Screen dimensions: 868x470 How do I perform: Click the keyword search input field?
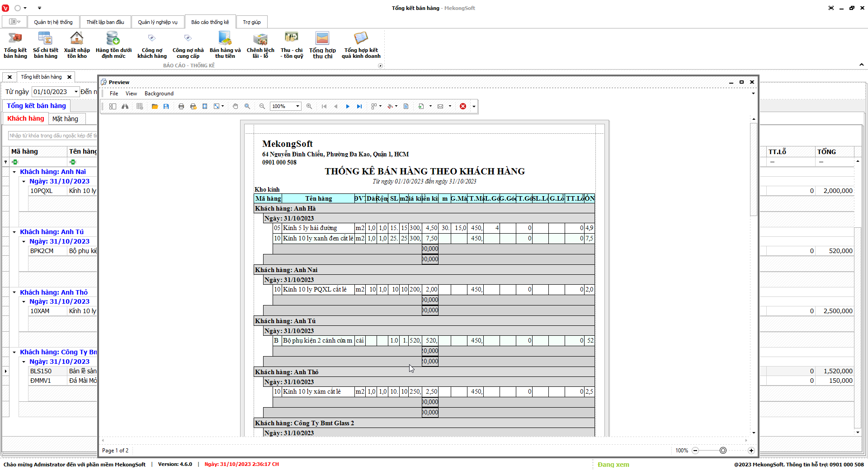tap(52, 136)
